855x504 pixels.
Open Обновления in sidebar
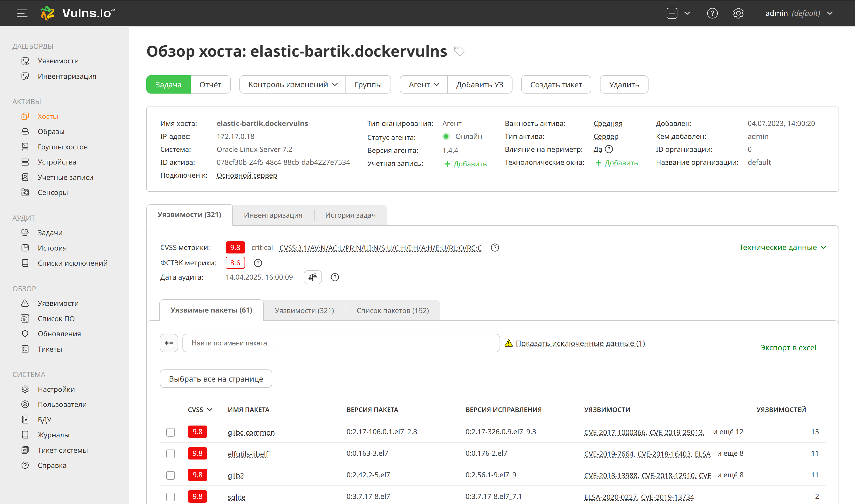[59, 334]
